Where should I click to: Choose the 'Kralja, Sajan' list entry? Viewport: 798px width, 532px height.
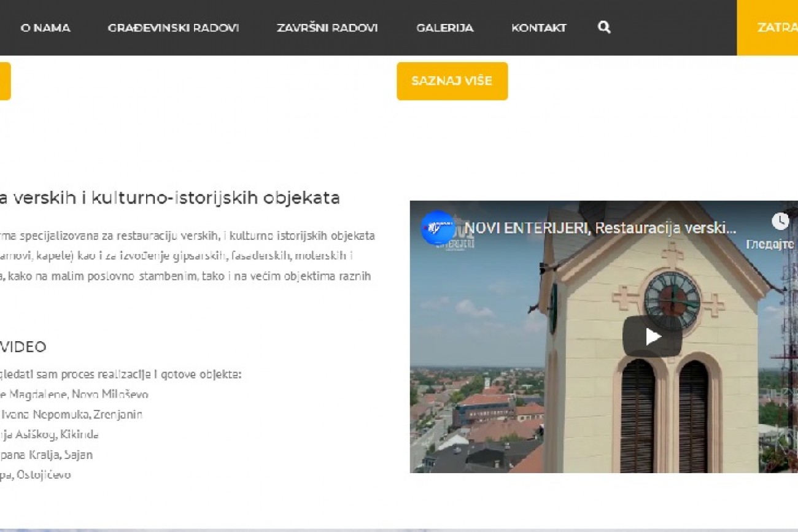tap(47, 455)
